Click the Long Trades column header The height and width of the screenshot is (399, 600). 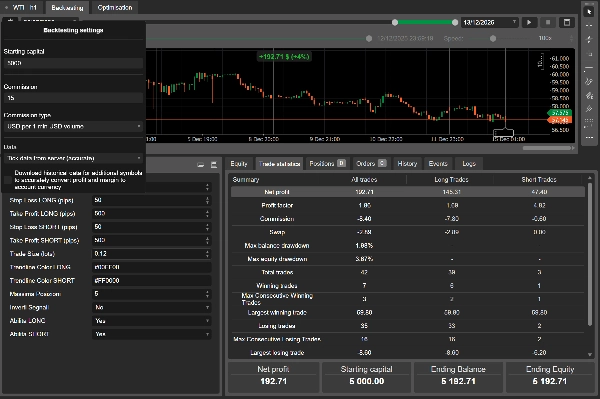[452, 179]
